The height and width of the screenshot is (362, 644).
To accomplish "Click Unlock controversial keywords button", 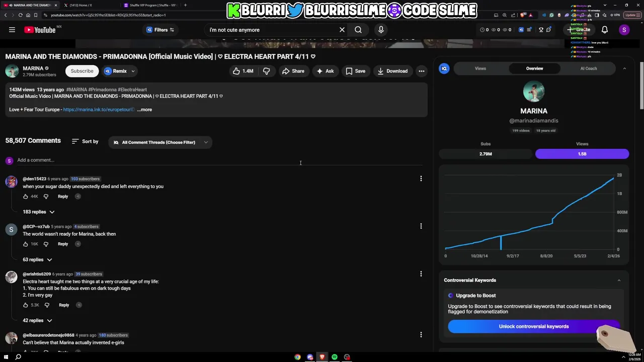I will (x=534, y=326).
